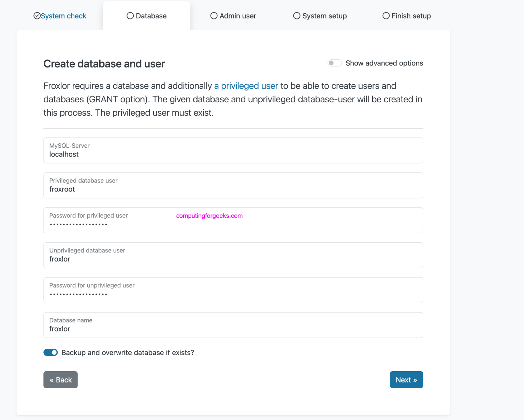The height and width of the screenshot is (420, 524).
Task: Click the Back button
Action: [x=60, y=379]
